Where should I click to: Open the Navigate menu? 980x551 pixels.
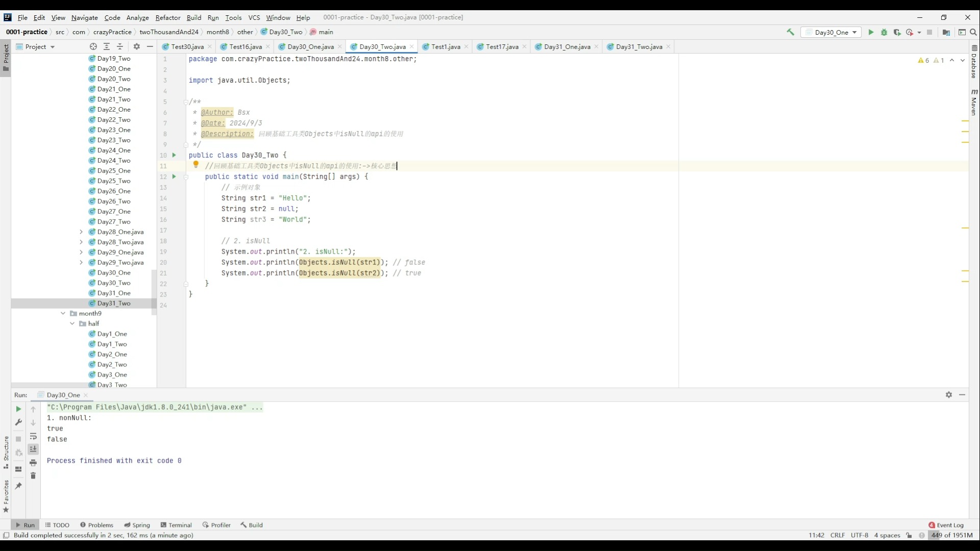click(x=85, y=17)
